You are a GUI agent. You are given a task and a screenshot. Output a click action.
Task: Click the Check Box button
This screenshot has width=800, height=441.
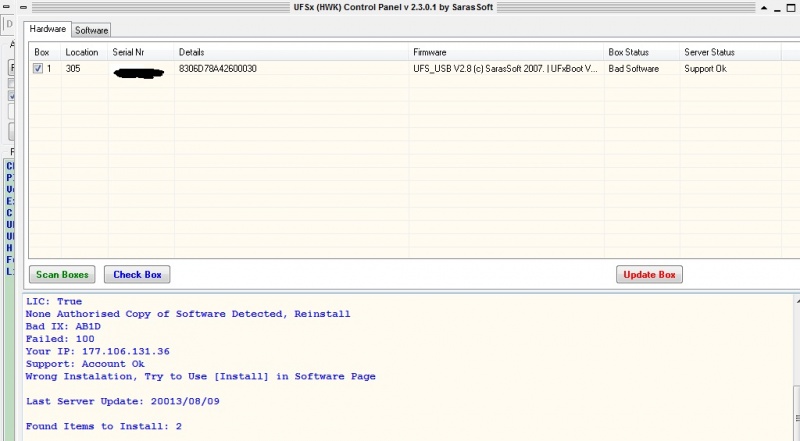pyautogui.click(x=137, y=274)
